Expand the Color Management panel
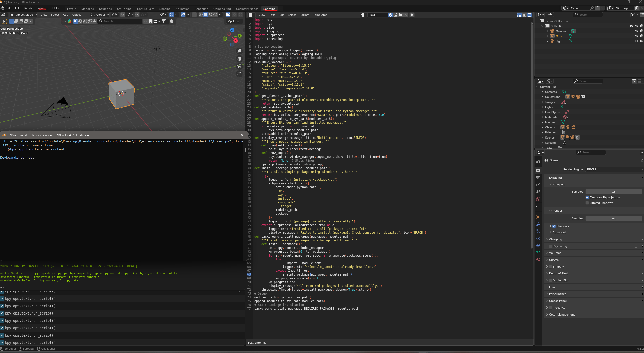The height and width of the screenshot is (353, 644). coord(562,315)
